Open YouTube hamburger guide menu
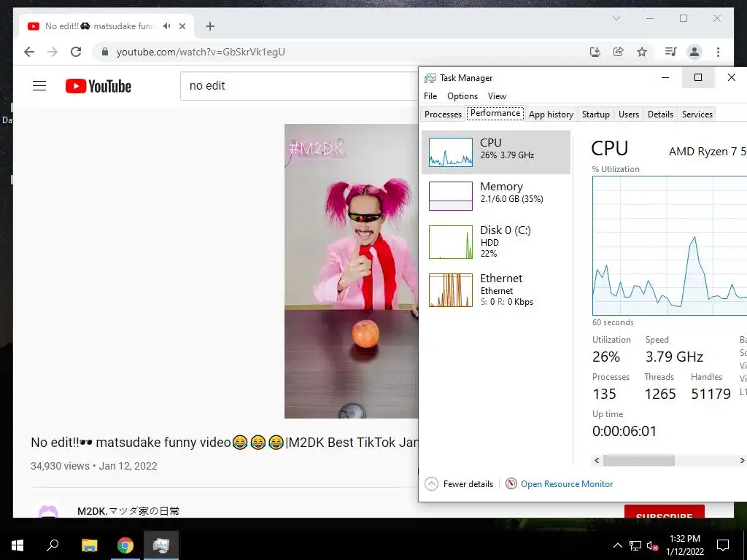Screen dimensions: 747x560 [39, 86]
